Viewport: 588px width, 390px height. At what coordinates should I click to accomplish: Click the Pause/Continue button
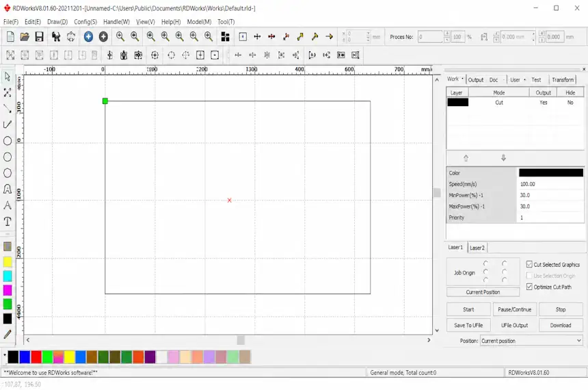click(514, 309)
